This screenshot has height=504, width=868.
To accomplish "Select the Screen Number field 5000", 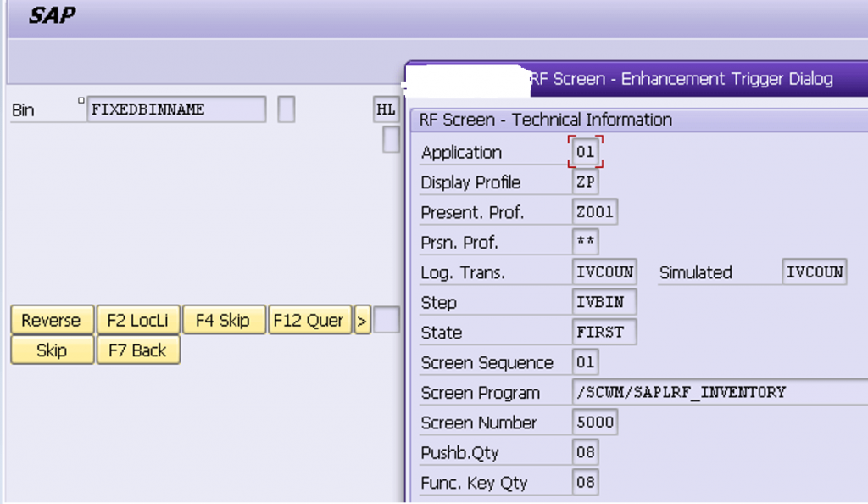I will click(594, 422).
